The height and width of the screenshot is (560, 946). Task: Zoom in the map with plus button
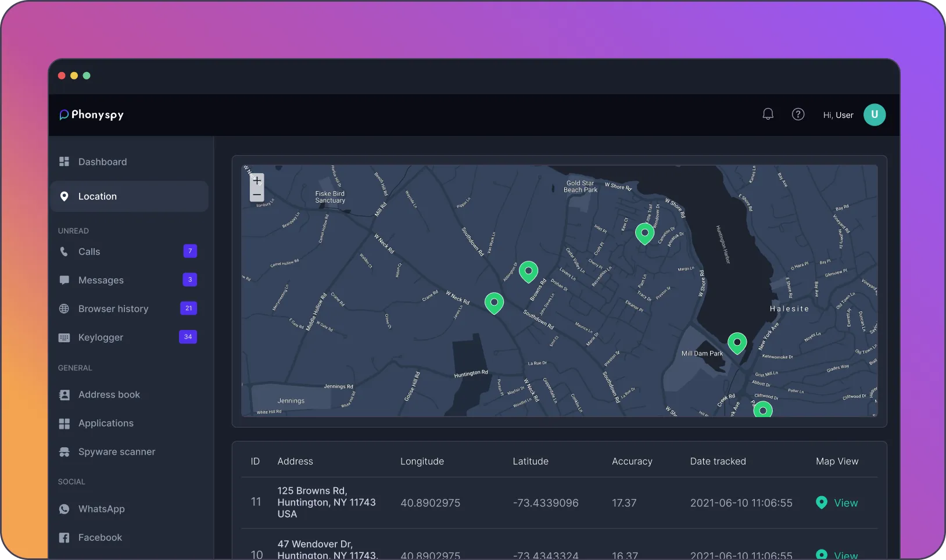click(257, 181)
